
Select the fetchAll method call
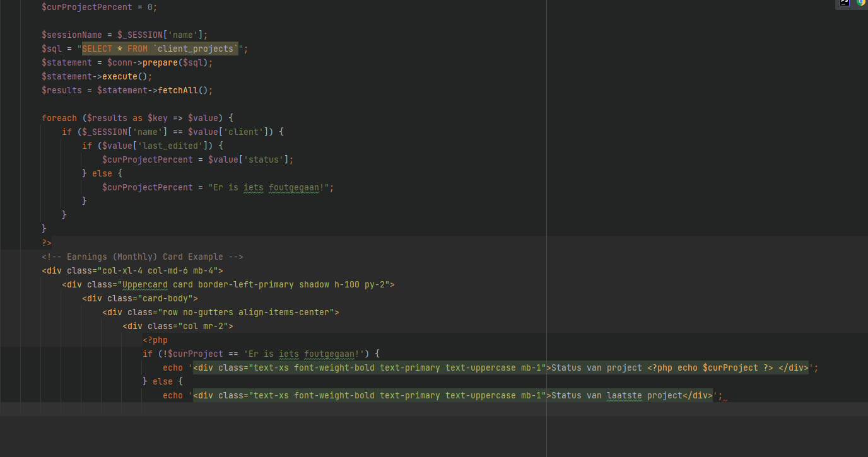click(x=177, y=90)
